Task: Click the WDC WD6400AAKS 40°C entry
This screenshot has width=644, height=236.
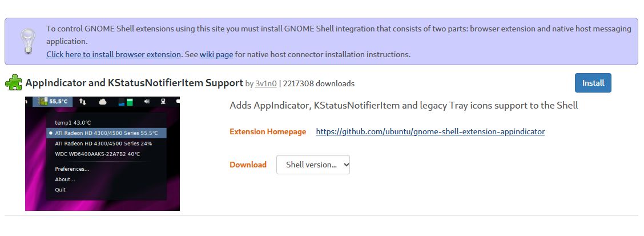Action: 97,154
